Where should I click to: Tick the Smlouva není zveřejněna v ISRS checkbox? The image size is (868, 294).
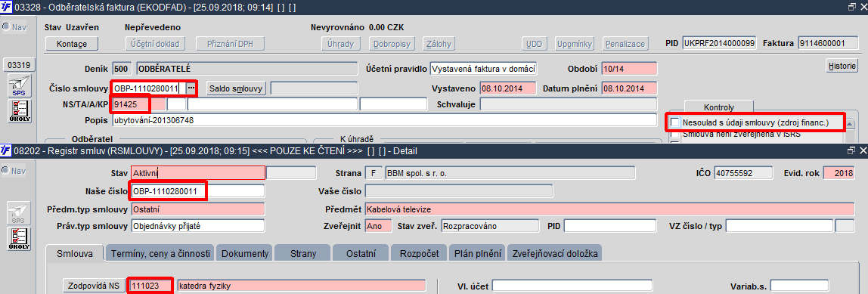click(674, 134)
